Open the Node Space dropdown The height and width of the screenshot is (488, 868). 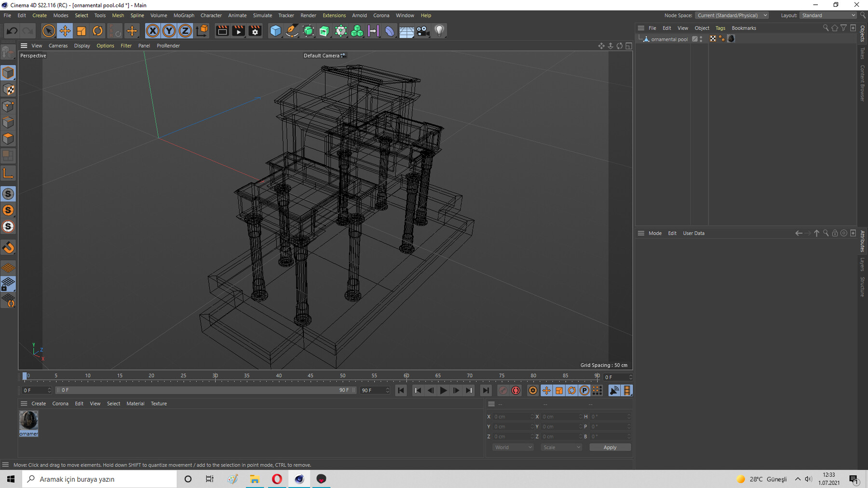(732, 15)
